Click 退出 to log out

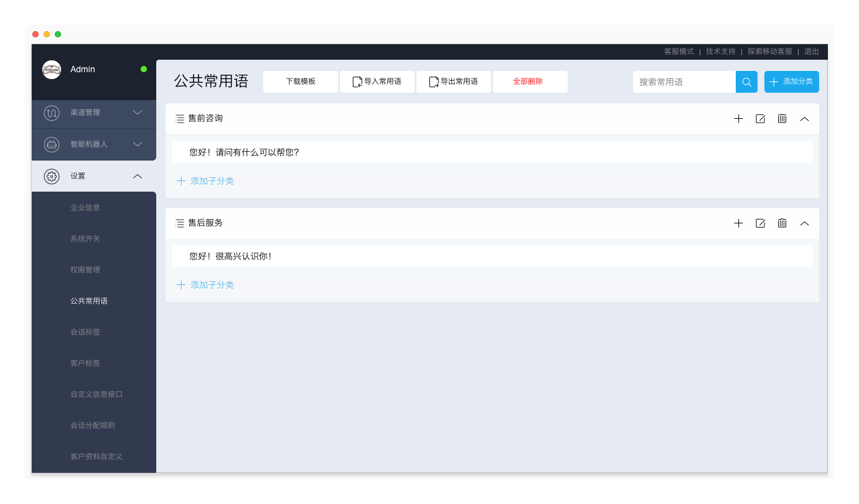pyautogui.click(x=812, y=52)
